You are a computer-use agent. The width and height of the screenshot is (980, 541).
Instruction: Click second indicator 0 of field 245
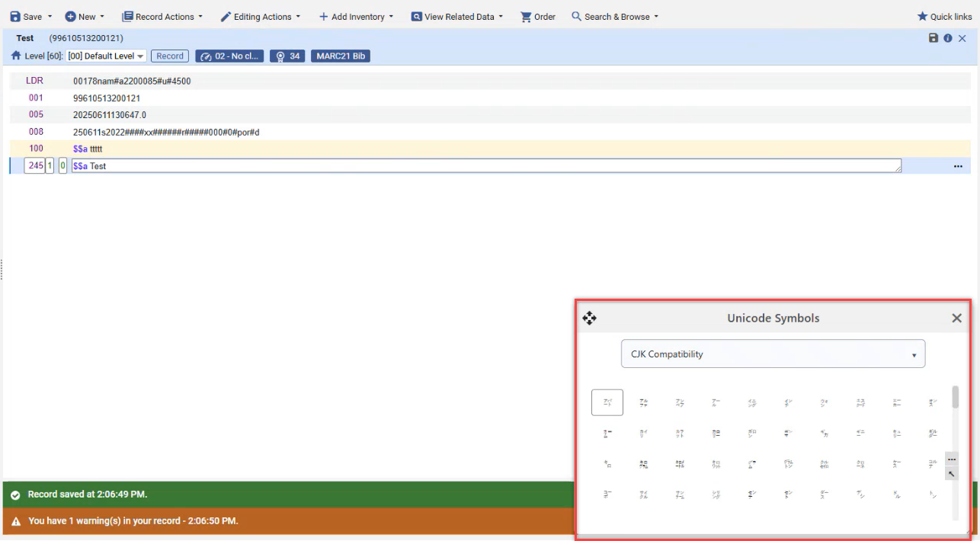[x=62, y=165]
